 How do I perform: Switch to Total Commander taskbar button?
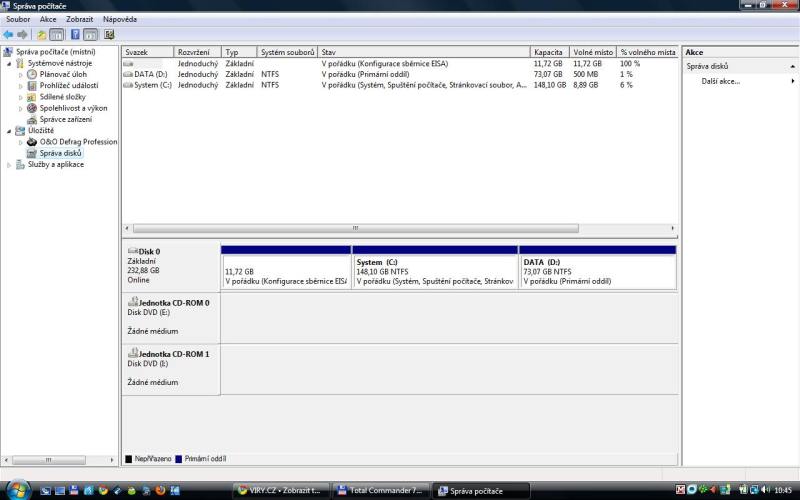coord(385,491)
